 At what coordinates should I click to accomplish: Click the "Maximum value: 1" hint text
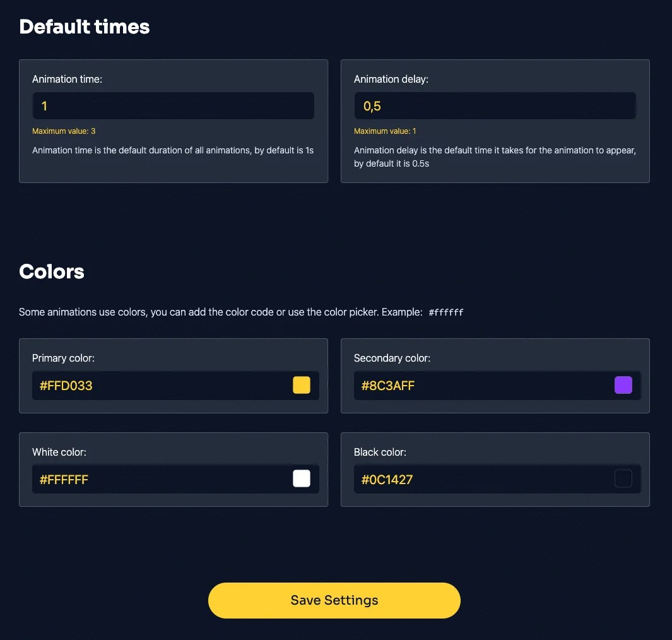[385, 131]
